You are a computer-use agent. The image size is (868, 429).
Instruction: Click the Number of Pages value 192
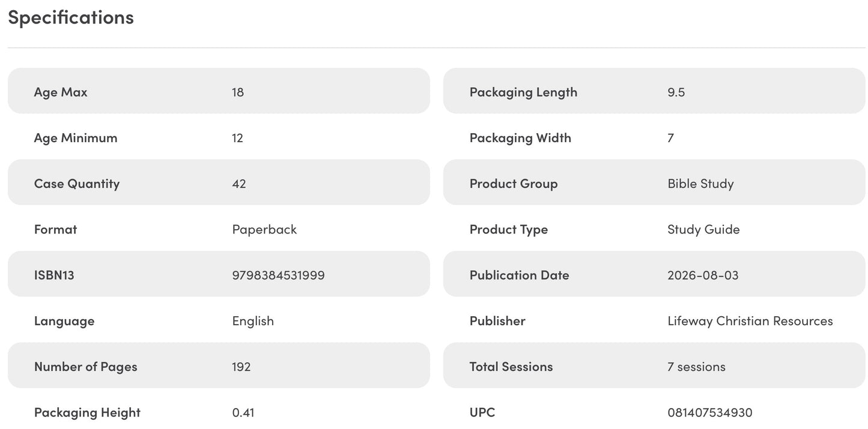tap(241, 367)
